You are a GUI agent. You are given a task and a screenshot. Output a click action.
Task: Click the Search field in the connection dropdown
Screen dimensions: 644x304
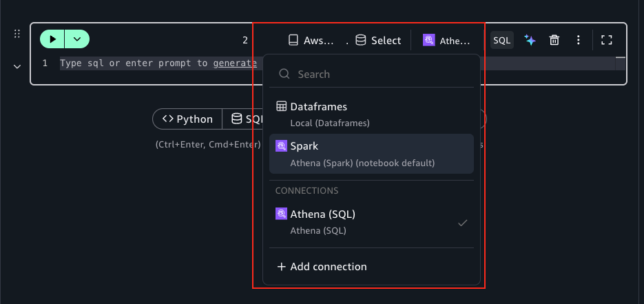pos(371,74)
